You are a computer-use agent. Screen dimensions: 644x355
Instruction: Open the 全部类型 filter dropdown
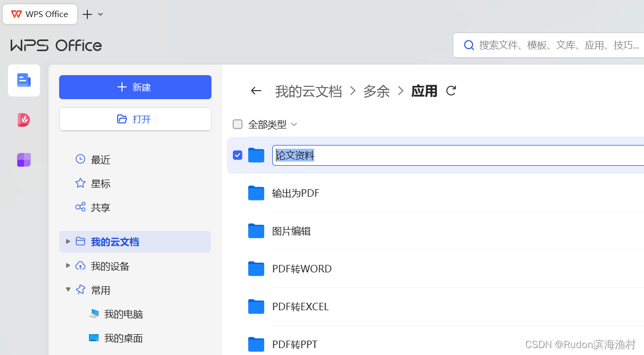click(x=273, y=124)
